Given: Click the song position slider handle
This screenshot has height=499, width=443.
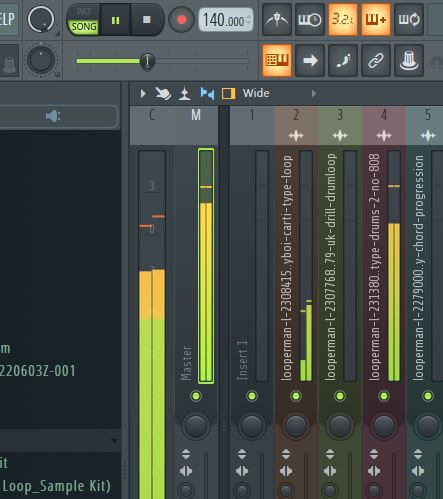Looking at the screenshot, I should (147, 61).
